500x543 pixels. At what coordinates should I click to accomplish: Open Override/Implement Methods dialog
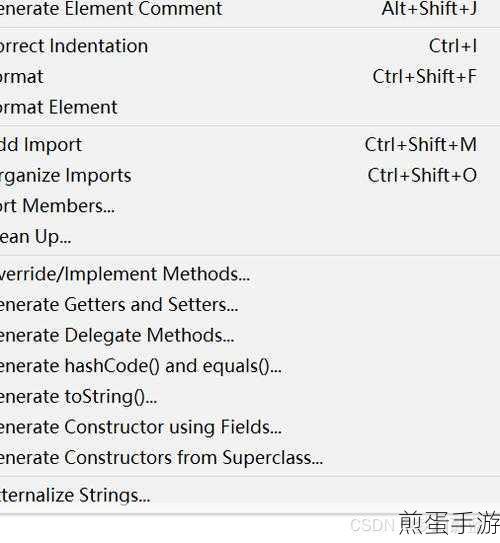pyautogui.click(x=250, y=274)
